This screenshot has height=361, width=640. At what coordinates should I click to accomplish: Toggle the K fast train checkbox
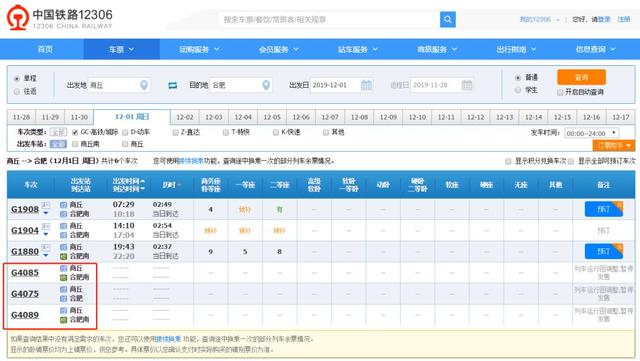(x=276, y=132)
